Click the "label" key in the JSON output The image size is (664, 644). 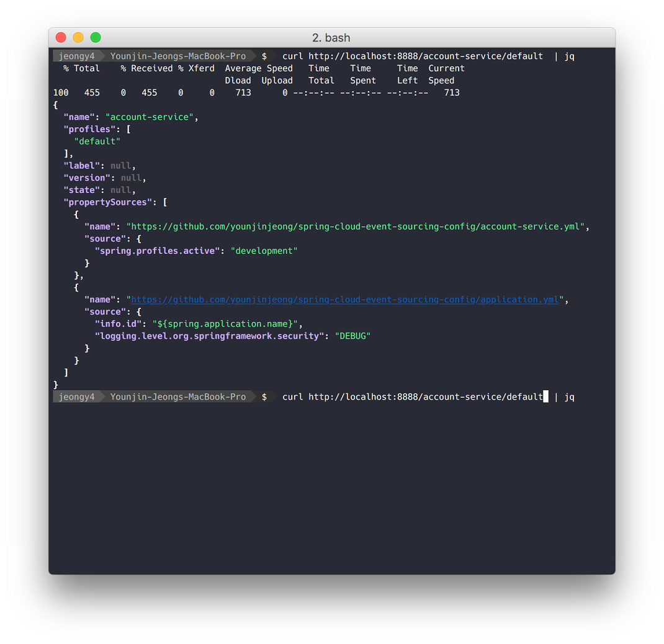(81, 166)
